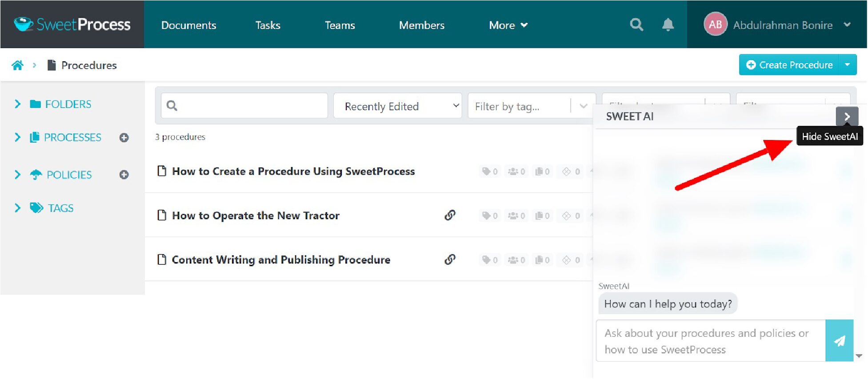Open How to Create a Procedure Using SweetProcess

pos(293,172)
